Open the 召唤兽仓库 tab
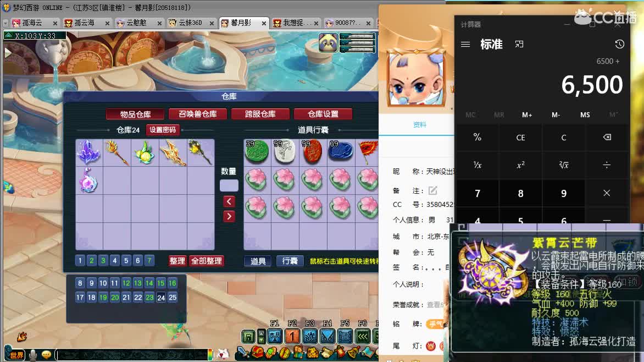644x362 pixels. [x=198, y=114]
